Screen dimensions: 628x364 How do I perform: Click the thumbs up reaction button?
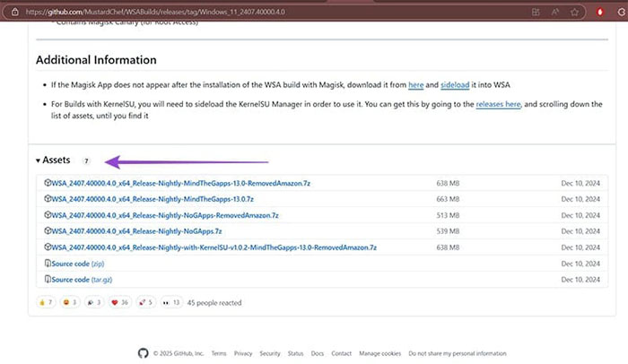[46, 302]
